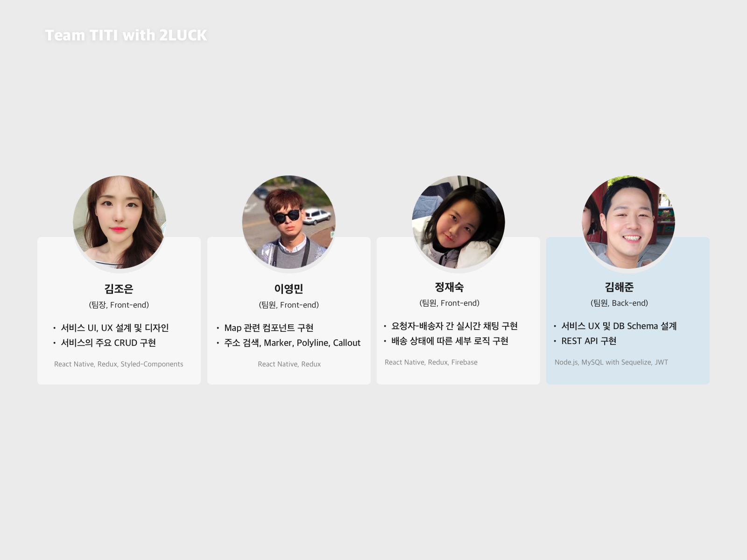
Task: Click the name 이영민
Action: [x=289, y=289]
